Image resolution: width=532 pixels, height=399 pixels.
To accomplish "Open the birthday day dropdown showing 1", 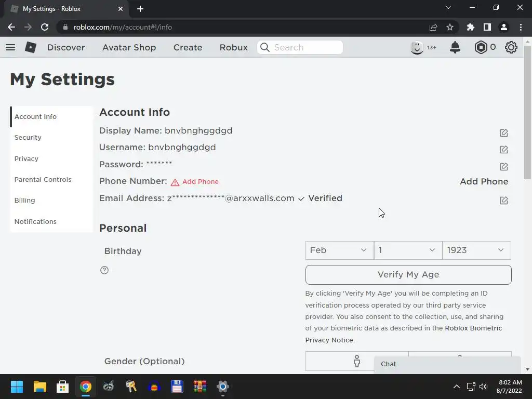I will click(x=408, y=250).
